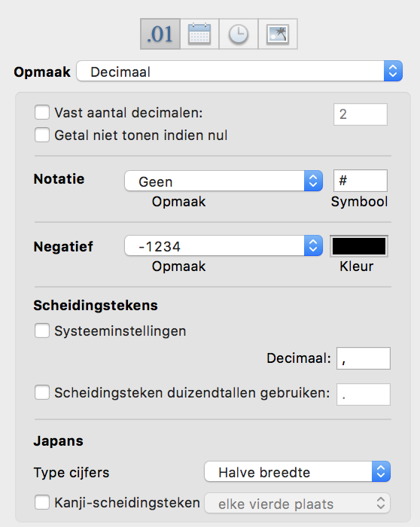Click the black Kleur color swatch
Screen dimensions: 420x527
click(x=359, y=246)
